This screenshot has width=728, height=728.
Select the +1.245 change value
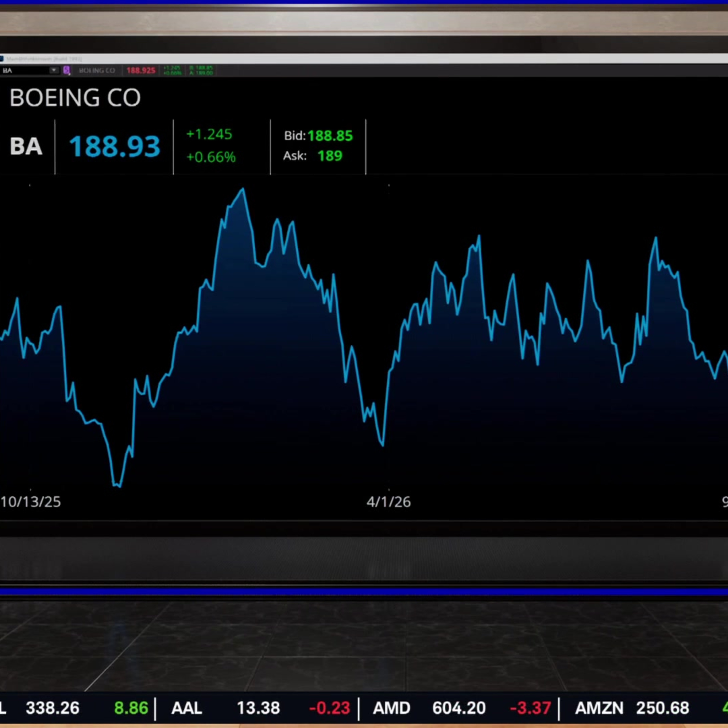pyautogui.click(x=209, y=134)
